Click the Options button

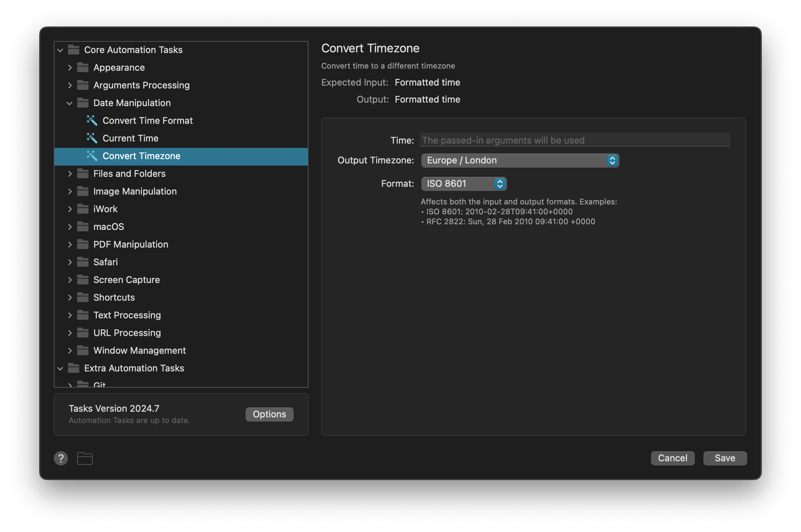point(269,414)
